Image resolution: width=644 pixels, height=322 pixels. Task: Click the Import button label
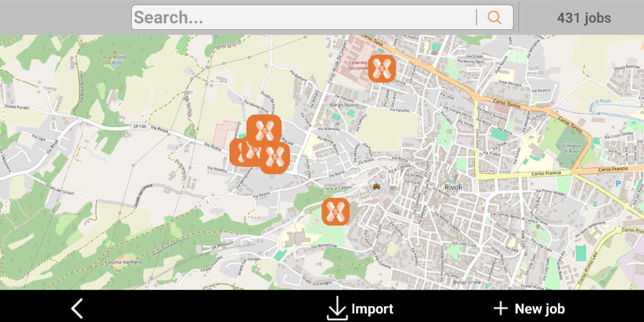point(372,309)
